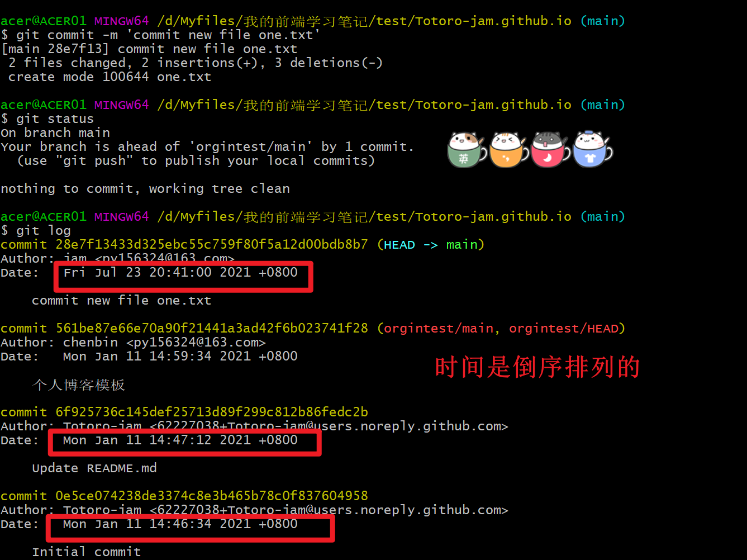This screenshot has width=747, height=560.
Task: Click the highlighted Fri Jul 23 date
Action: point(180,272)
